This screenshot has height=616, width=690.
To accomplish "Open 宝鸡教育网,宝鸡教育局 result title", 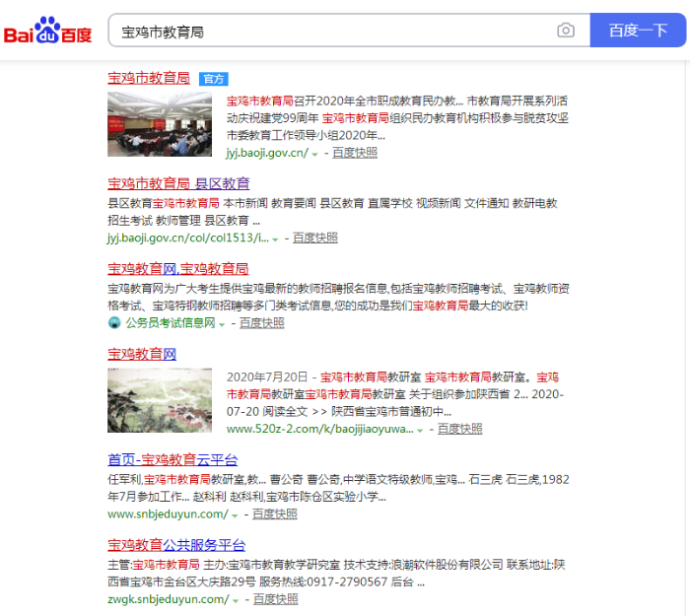I will coord(178,269).
